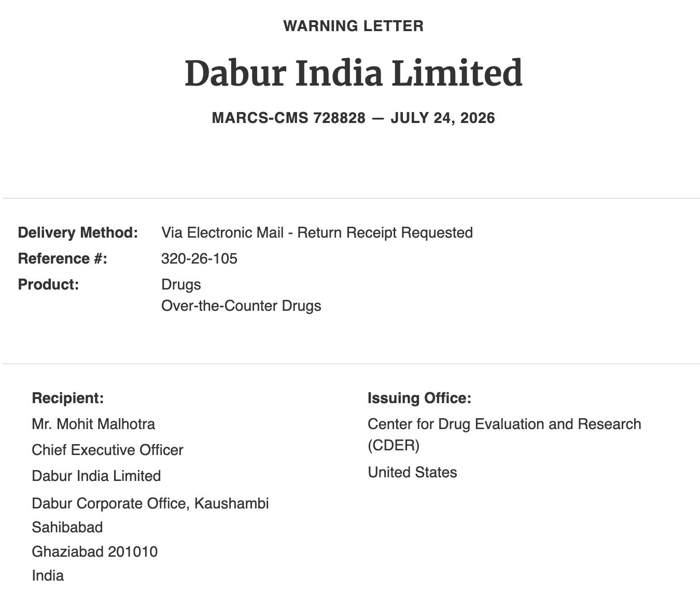This screenshot has width=700, height=606.
Task: Click the JULY 24, 2026 date
Action: (443, 118)
